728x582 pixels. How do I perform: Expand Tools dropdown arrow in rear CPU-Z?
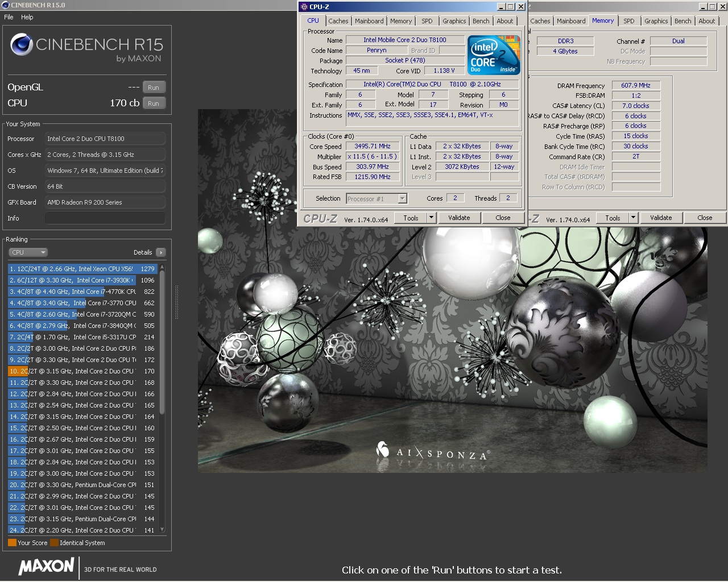point(633,218)
